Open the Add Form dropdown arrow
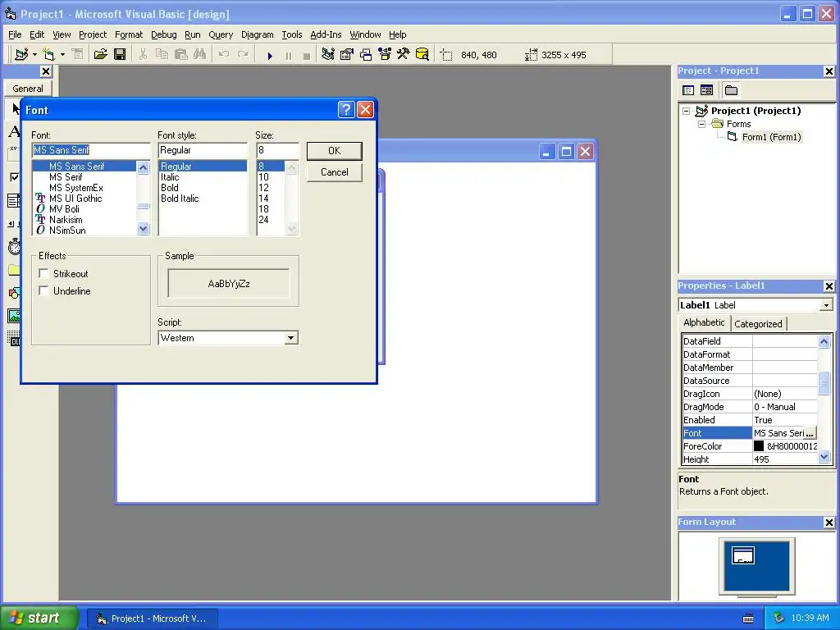 tap(62, 55)
